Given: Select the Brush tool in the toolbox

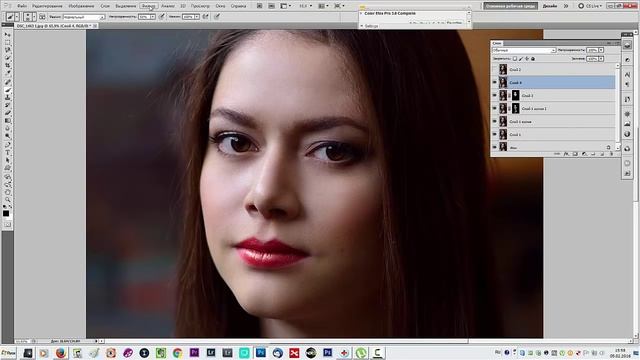Looking at the screenshot, I should [x=7, y=90].
